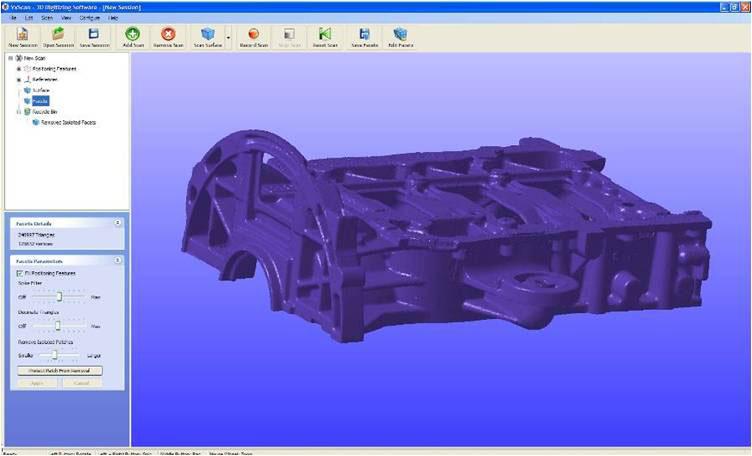
Task: Select Removed Isolated Facets tree item
Action: click(x=70, y=122)
